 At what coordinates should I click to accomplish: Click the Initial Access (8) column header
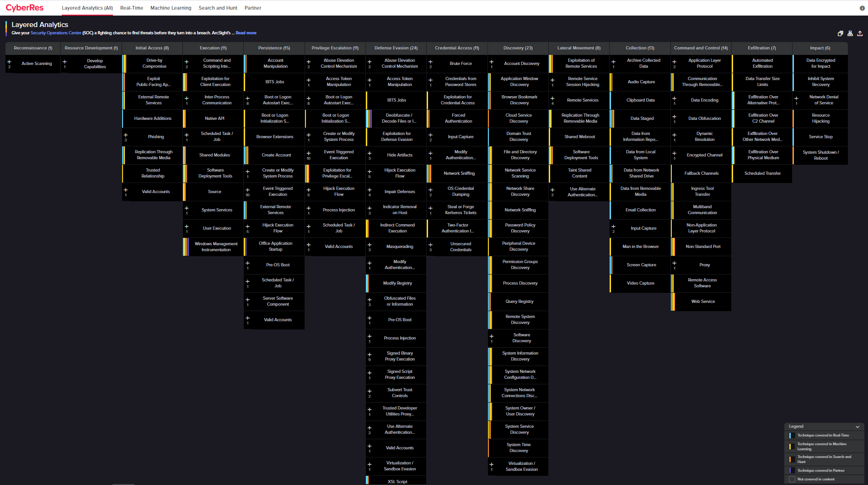click(152, 48)
